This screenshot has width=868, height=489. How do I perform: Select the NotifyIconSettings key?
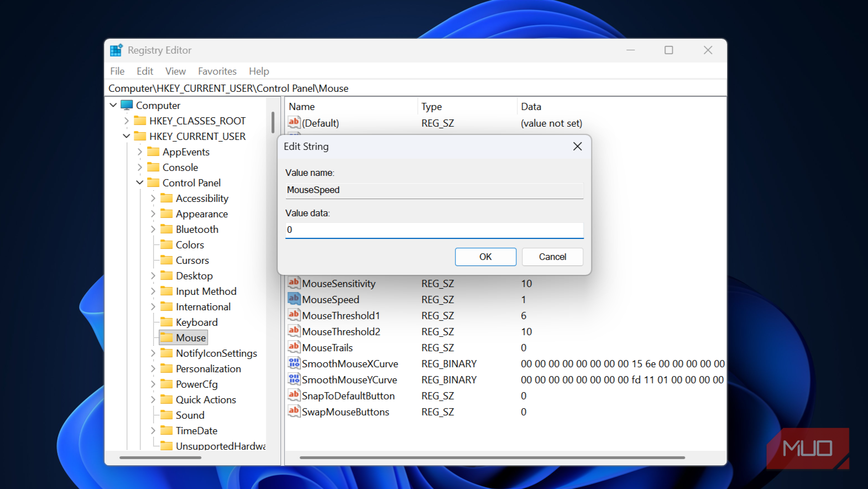click(x=216, y=353)
